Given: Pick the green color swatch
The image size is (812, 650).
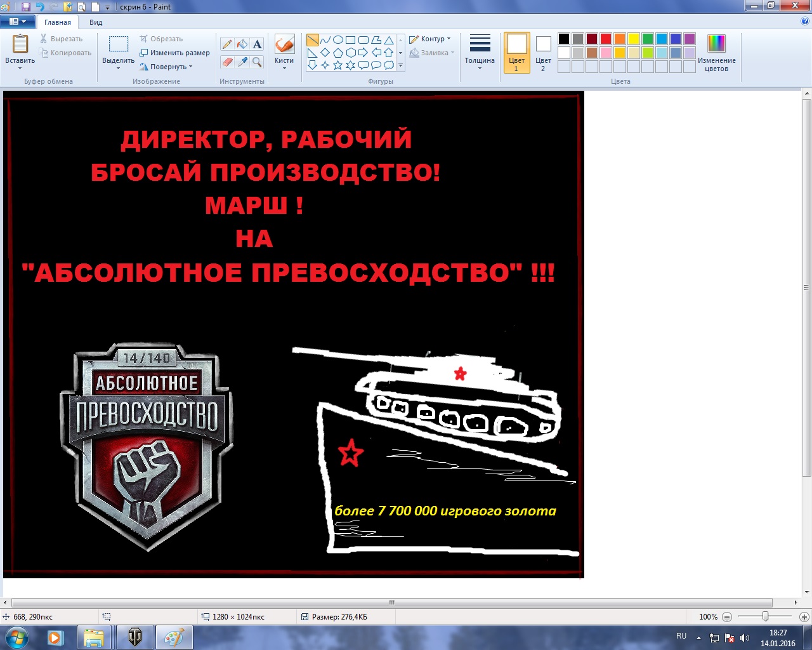Looking at the screenshot, I should (x=648, y=39).
